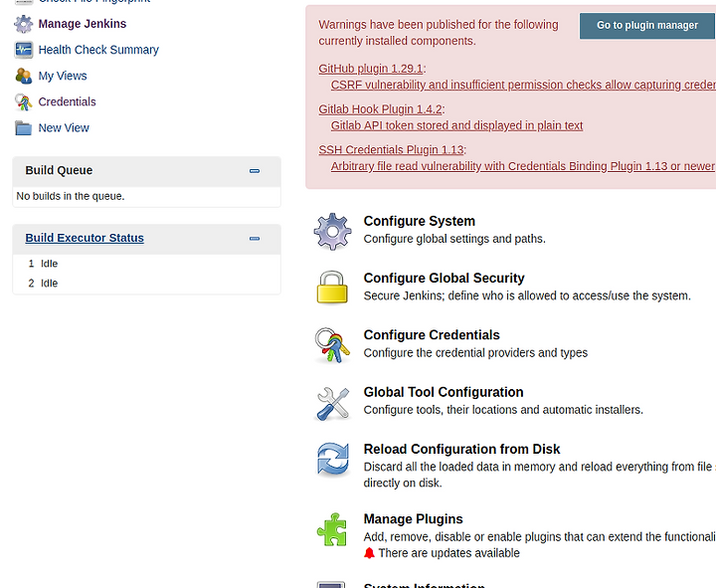Click the Configure System gear icon
Screen dimensions: 716x588
click(333, 231)
